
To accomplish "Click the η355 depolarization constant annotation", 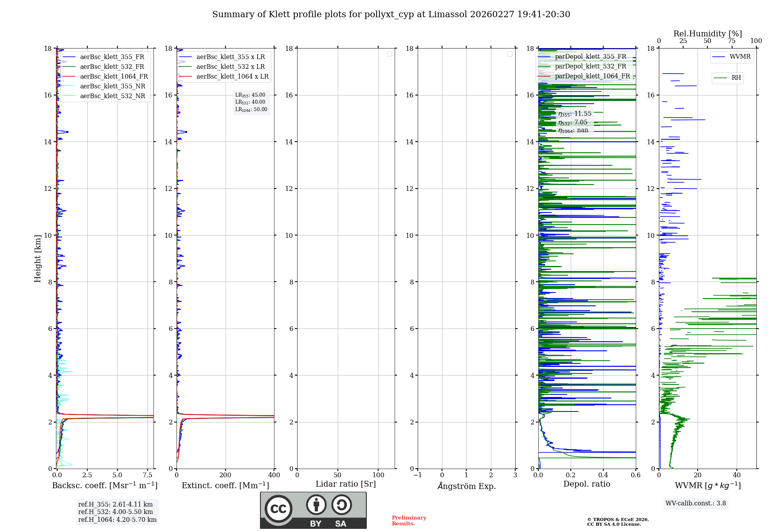I will pos(575,114).
